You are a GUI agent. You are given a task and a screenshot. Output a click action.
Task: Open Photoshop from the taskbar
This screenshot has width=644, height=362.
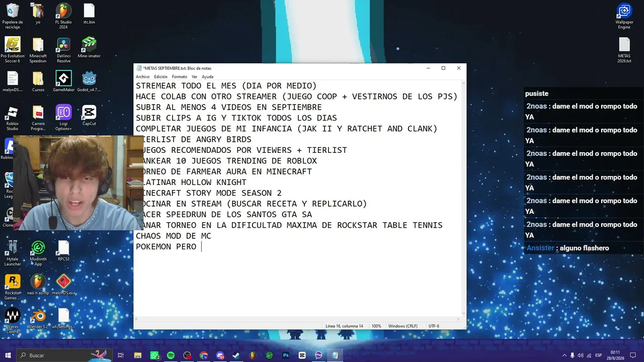[x=286, y=355]
